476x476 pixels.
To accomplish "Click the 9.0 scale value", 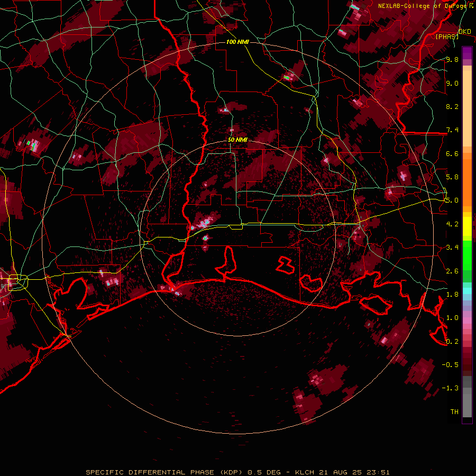I will pos(452,83).
